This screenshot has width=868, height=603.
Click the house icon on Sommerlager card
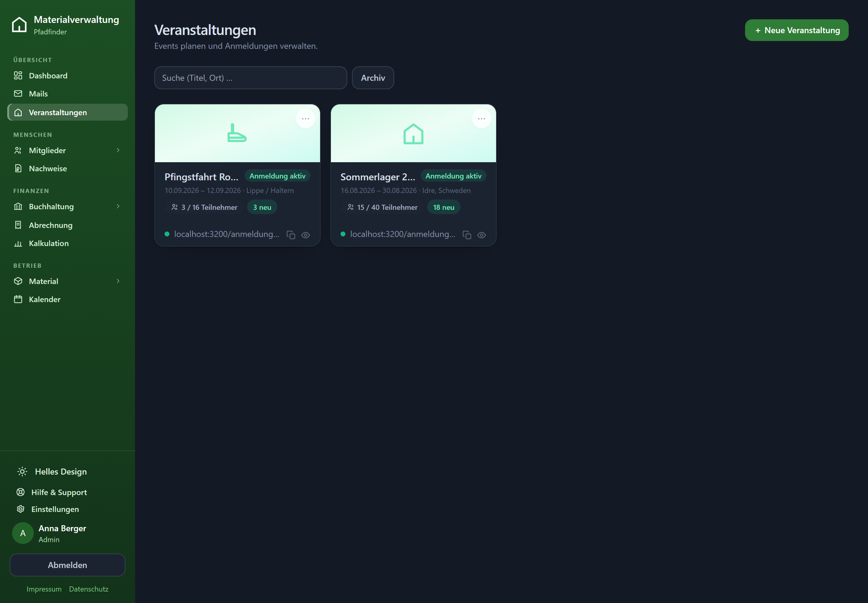[x=413, y=134]
